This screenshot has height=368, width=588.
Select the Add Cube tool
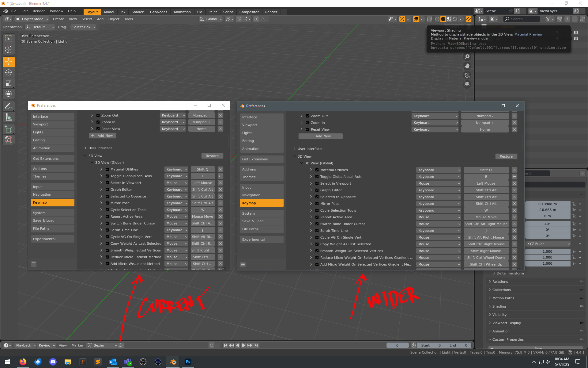click(9, 129)
